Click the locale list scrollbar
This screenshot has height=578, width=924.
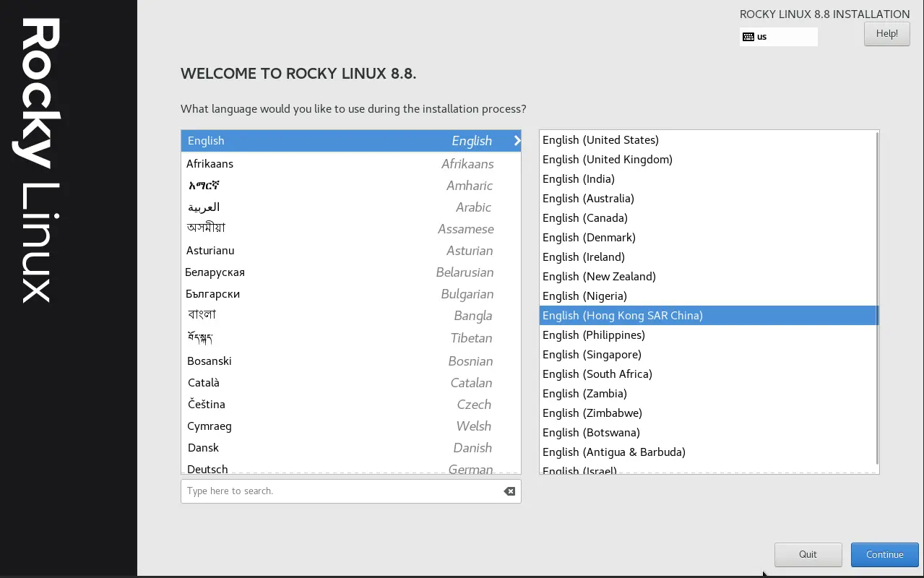coord(877,298)
